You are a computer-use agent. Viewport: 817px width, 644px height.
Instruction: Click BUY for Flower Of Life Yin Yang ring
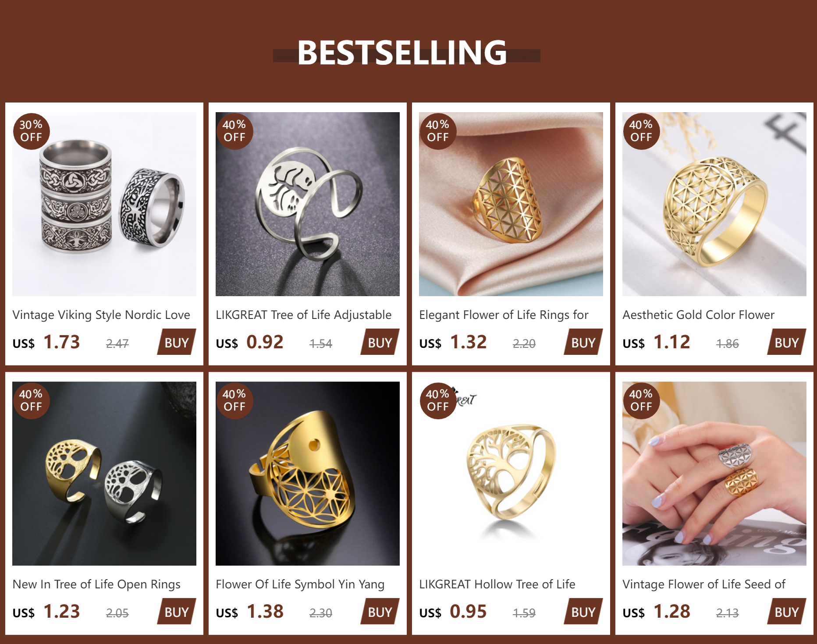click(x=380, y=611)
